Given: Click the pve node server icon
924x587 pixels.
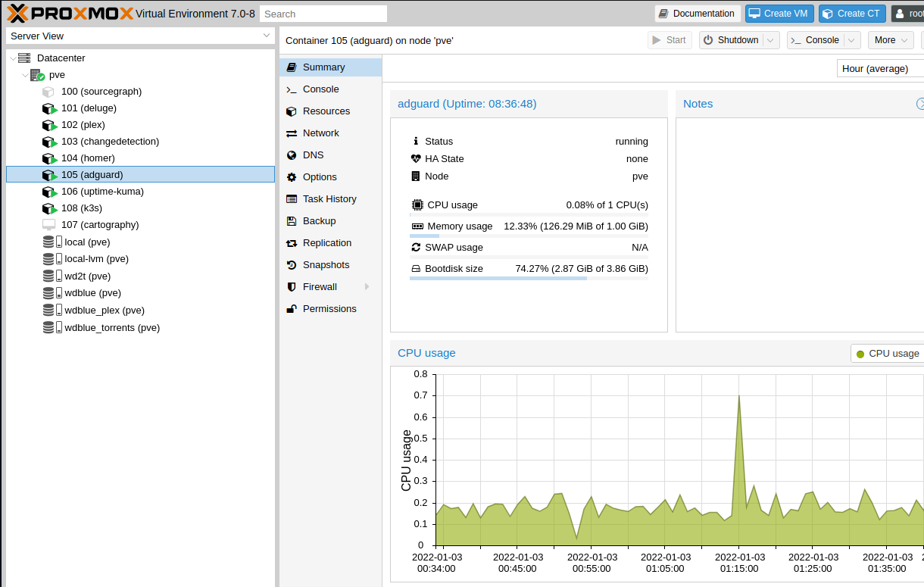Looking at the screenshot, I should (37, 75).
